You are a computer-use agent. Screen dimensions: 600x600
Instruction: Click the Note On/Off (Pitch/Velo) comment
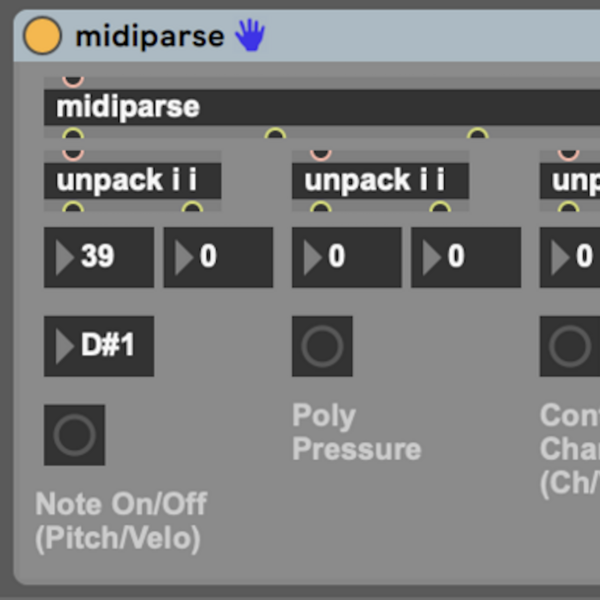coord(121,521)
